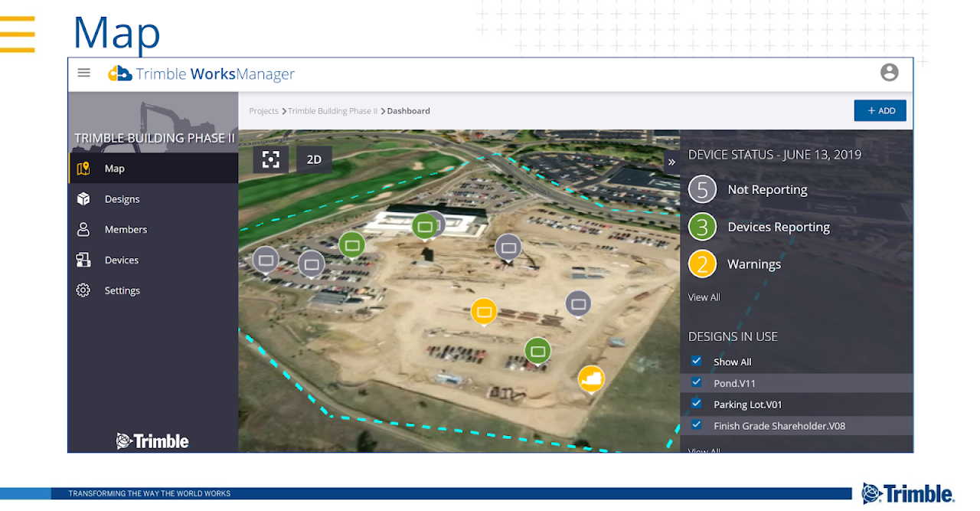Image resolution: width=980 pixels, height=511 pixels.
Task: Open the Designs sidebar item
Action: (153, 198)
